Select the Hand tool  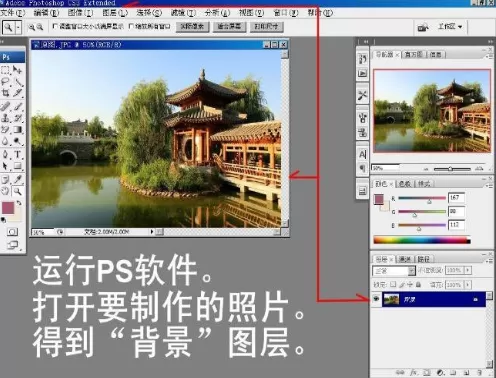6,191
